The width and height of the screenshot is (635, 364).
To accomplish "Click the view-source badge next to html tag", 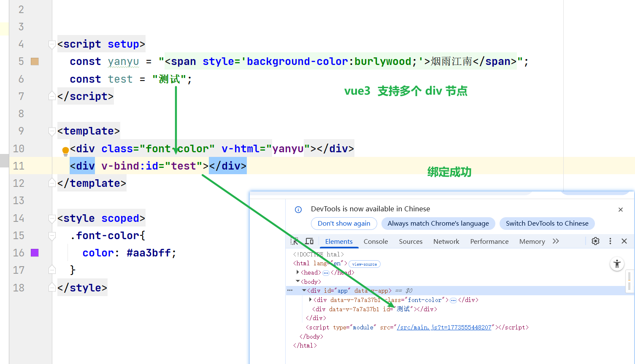I will (x=365, y=264).
